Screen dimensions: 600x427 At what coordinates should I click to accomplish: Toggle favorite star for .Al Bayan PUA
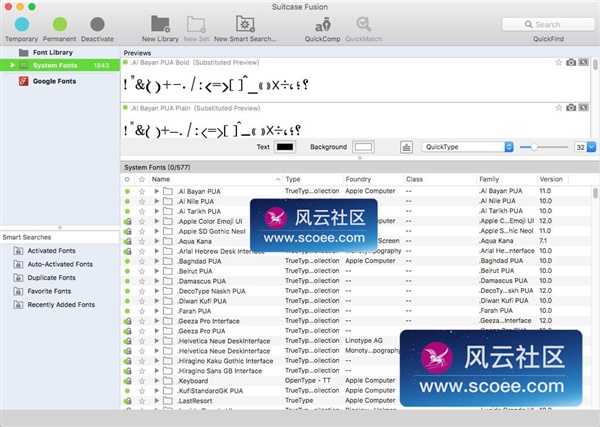click(142, 191)
